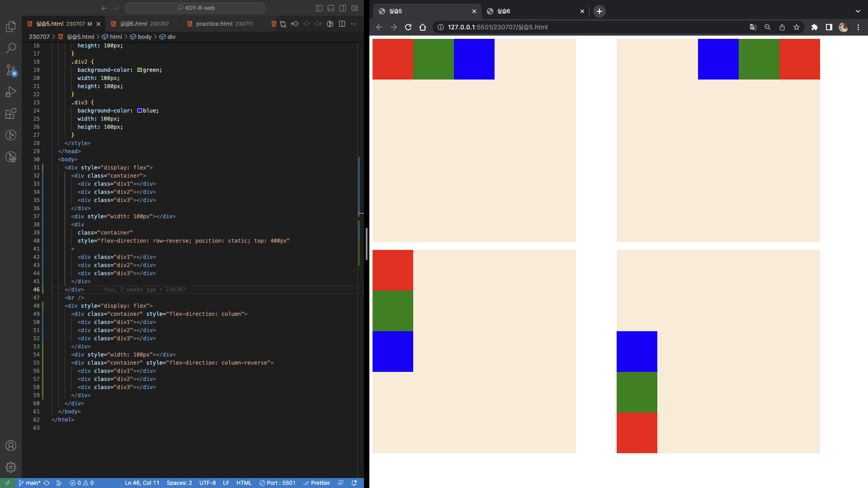Open Customize Layout options
This screenshot has width=868, height=488.
click(x=355, y=8)
